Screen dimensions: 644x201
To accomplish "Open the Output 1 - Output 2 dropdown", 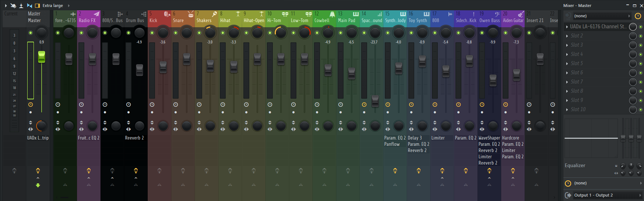I will pos(608,195).
